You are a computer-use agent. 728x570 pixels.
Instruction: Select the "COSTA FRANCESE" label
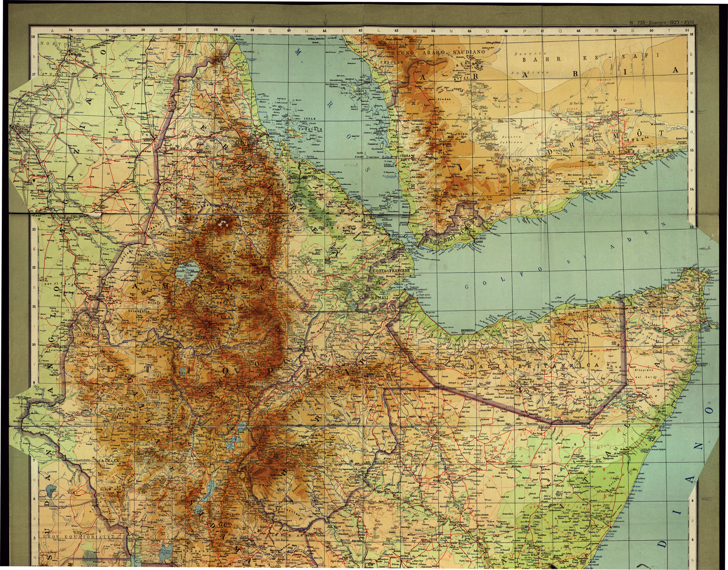point(391,271)
